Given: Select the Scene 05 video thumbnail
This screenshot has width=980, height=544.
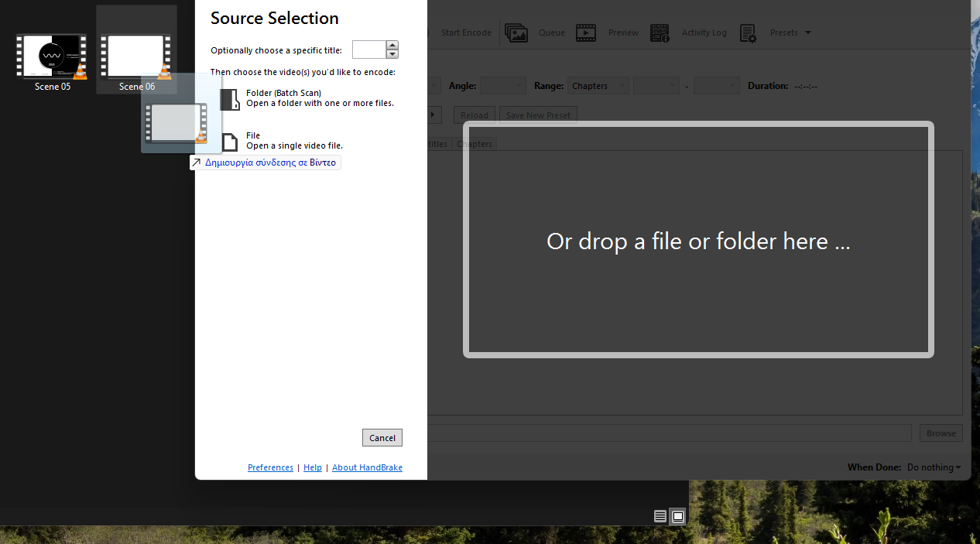Looking at the screenshot, I should tap(52, 57).
